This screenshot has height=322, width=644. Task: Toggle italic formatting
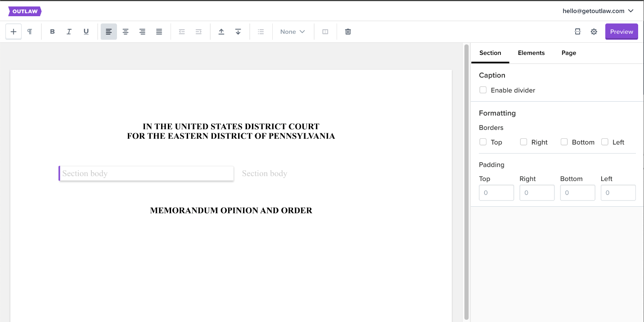69,32
